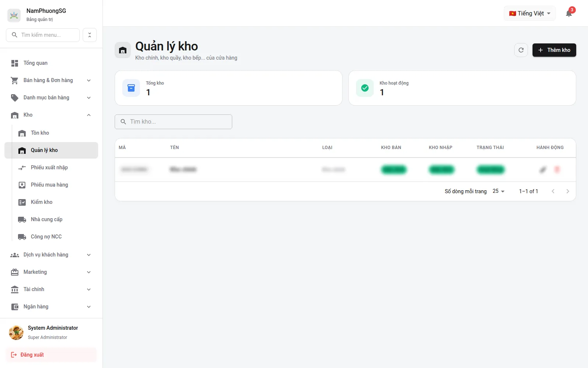Click System Administrator avatar
588x368 pixels.
(x=16, y=332)
